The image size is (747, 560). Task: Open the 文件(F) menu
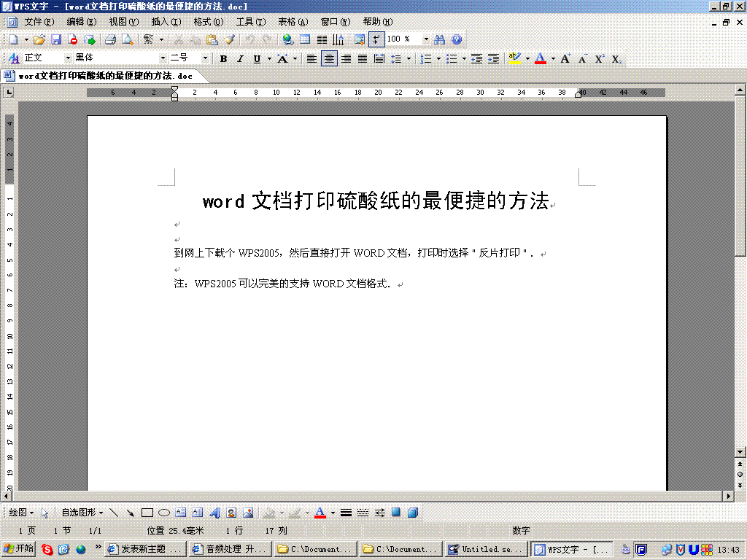pos(39,22)
